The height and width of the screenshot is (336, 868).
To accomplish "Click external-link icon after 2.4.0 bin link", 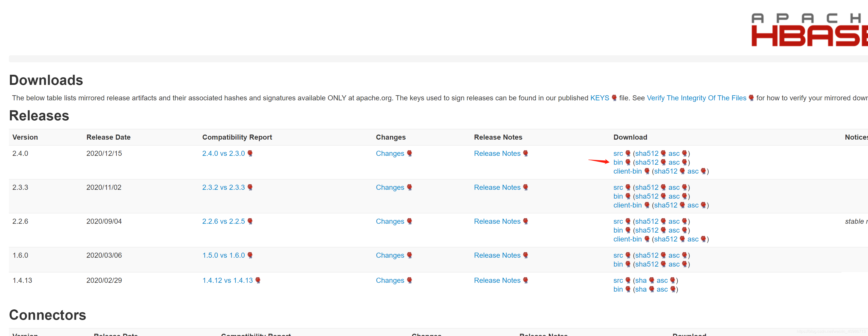I will pos(628,162).
